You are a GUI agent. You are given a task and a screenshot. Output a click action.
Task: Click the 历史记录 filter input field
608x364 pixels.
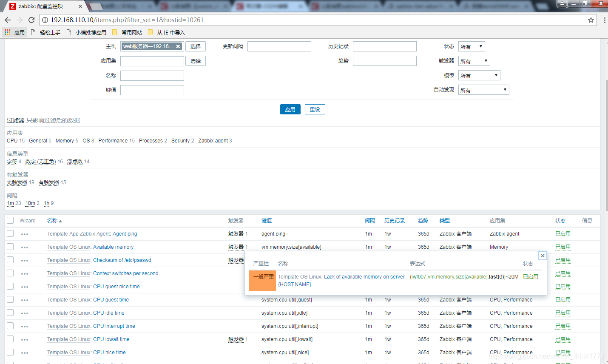pyautogui.click(x=385, y=46)
